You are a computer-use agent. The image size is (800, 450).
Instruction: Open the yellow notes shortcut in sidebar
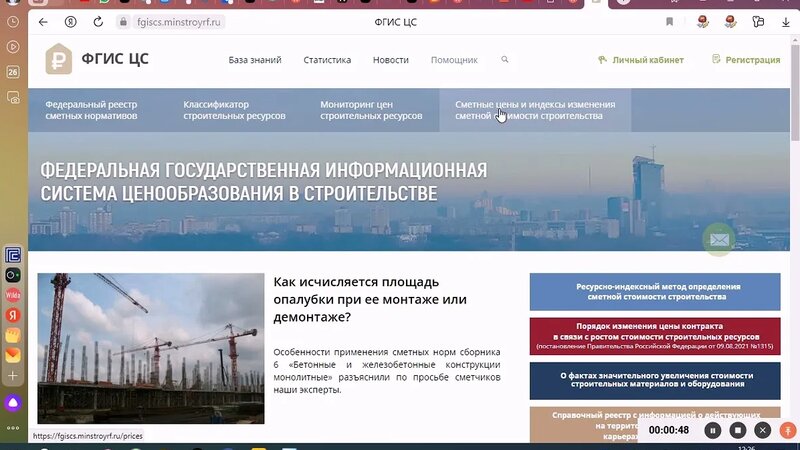(13, 335)
